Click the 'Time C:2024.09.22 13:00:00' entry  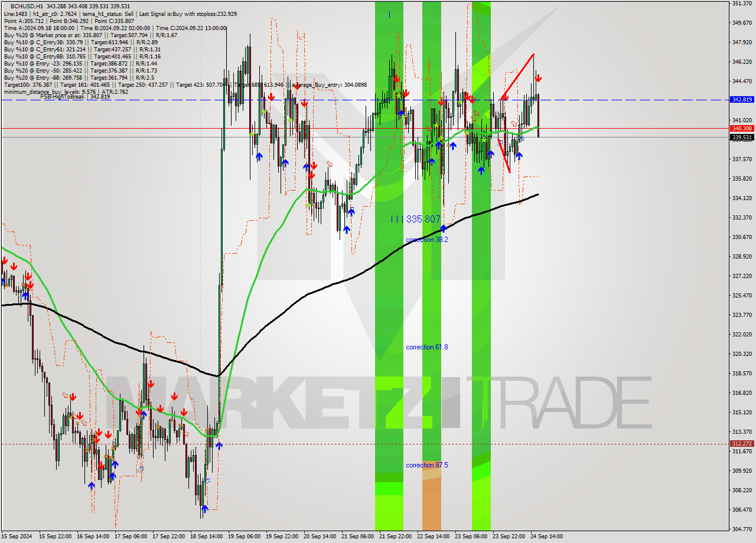click(x=191, y=28)
